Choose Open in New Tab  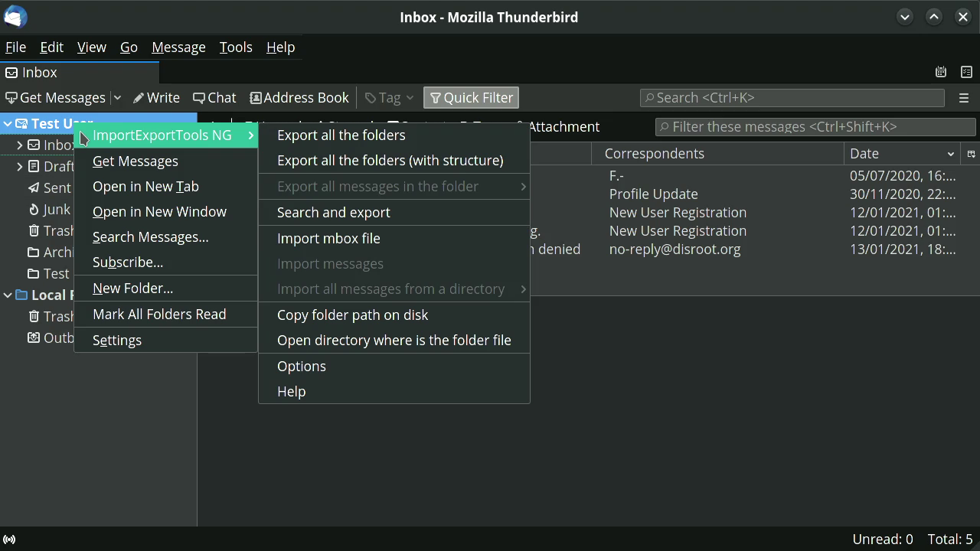[x=166, y=187]
